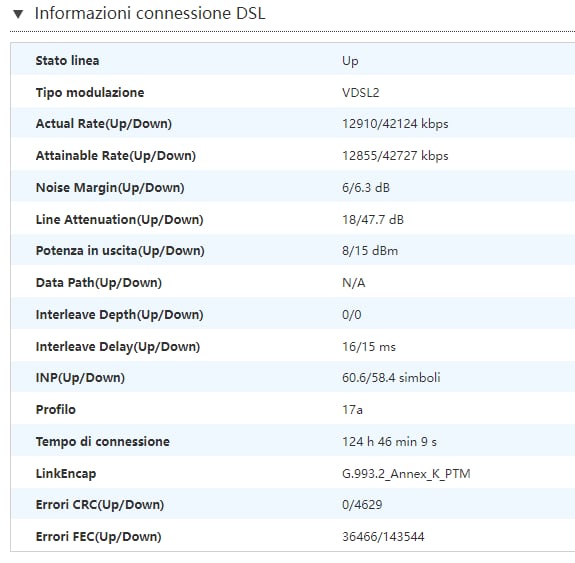
Task: Collapse the Informazioni connessione DSL section
Action: coord(18,14)
